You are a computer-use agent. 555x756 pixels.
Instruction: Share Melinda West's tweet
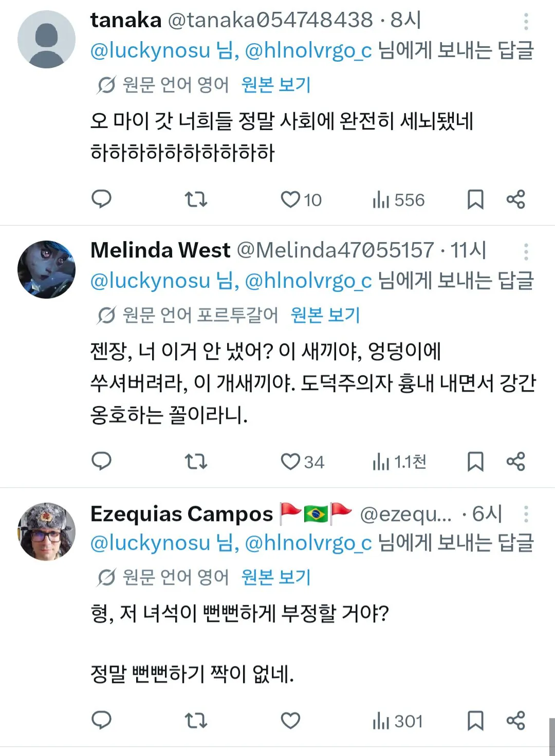point(515,461)
